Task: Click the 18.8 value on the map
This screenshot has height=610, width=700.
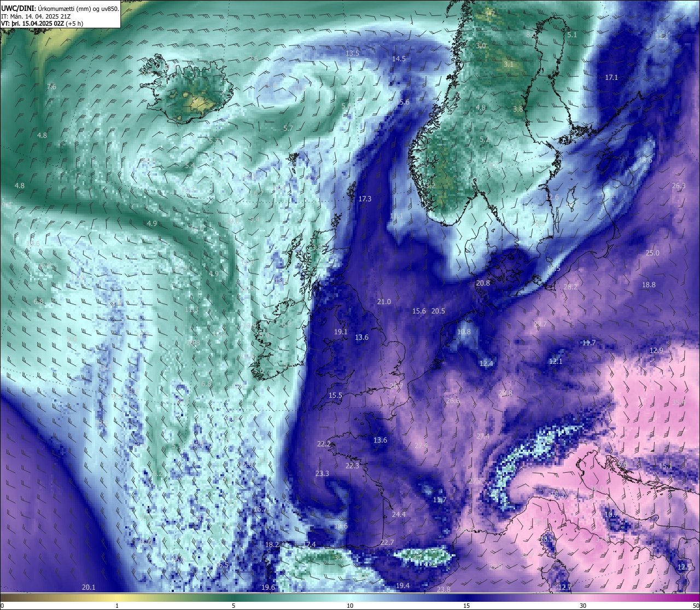Action: click(649, 284)
